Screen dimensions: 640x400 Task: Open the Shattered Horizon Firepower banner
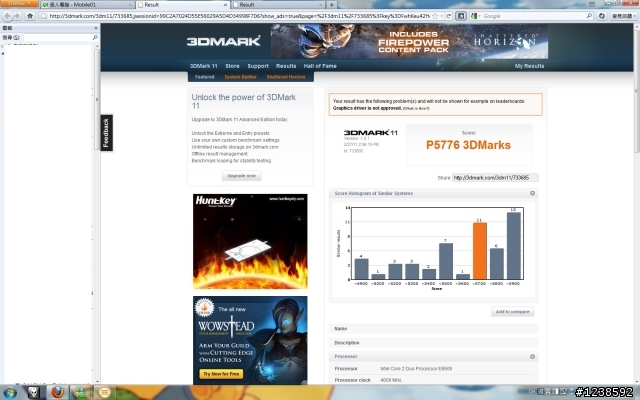pos(409,41)
